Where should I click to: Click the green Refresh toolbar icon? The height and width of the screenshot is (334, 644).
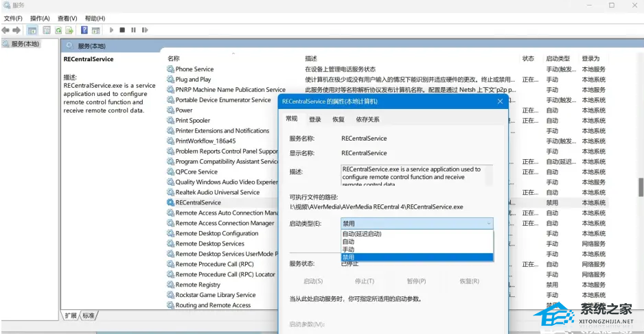coord(58,30)
